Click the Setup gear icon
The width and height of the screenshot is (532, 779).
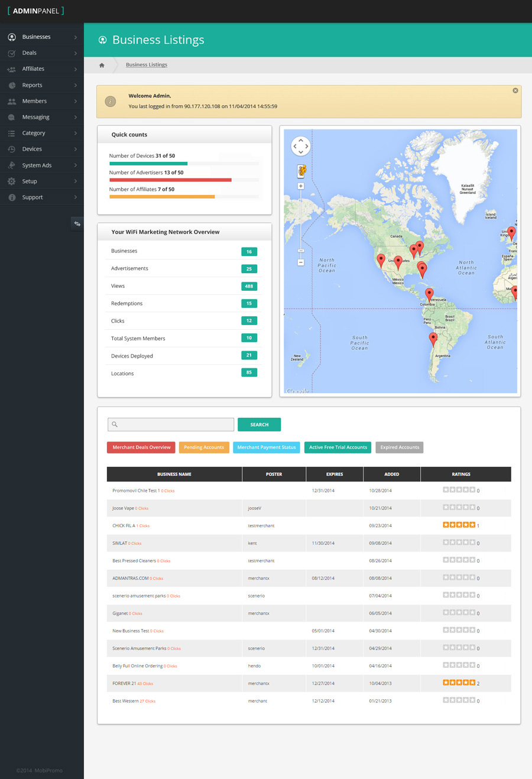point(12,181)
